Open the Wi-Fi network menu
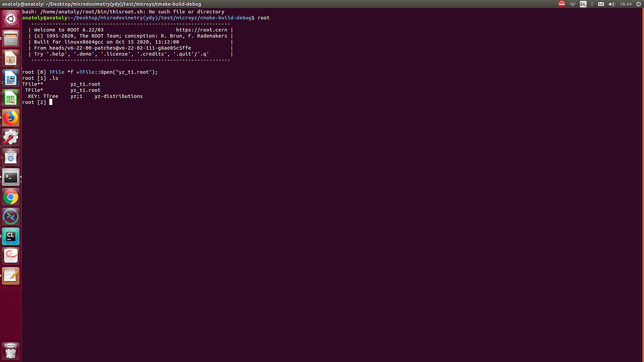This screenshot has width=644, height=362. pyautogui.click(x=572, y=4)
